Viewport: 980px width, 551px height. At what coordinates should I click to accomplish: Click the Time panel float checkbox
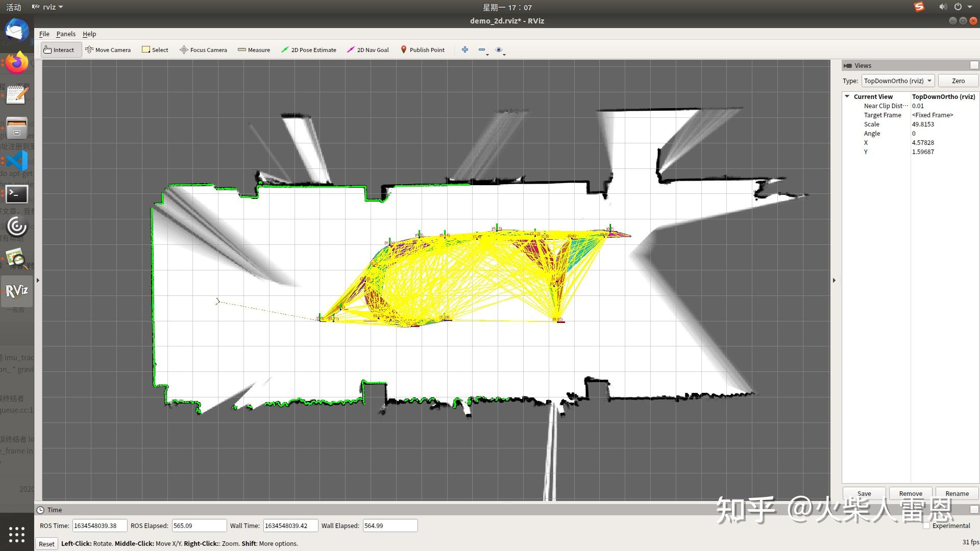tap(974, 510)
